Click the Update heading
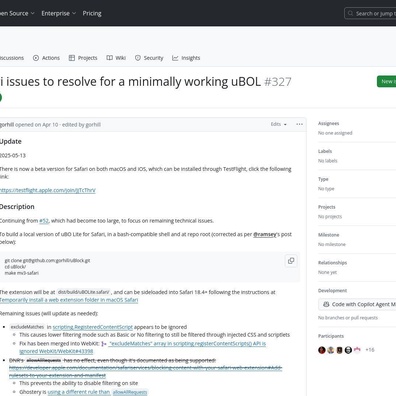The width and height of the screenshot is (396, 396). coord(11,141)
